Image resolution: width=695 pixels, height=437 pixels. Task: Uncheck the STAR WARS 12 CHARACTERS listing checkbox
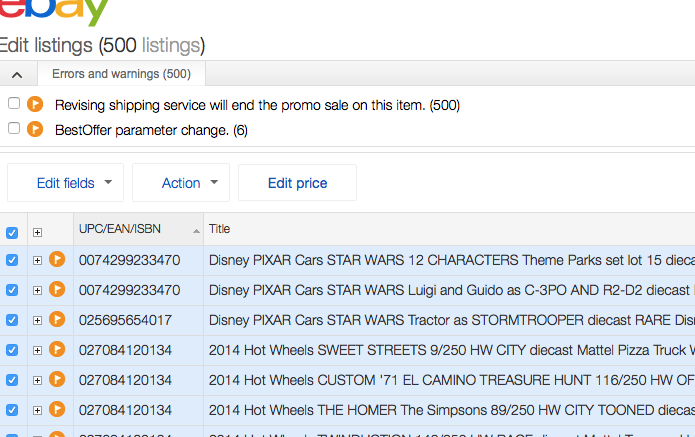[12, 260]
